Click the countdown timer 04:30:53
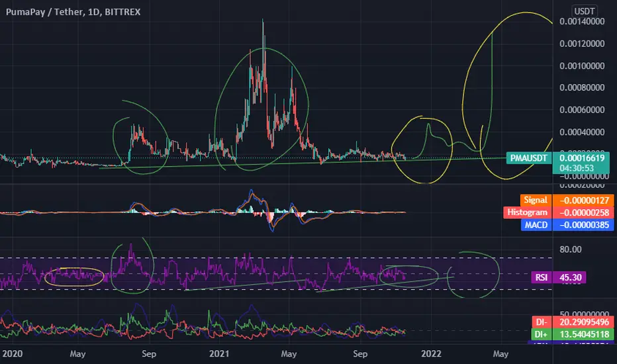617x364 pixels. coord(577,168)
